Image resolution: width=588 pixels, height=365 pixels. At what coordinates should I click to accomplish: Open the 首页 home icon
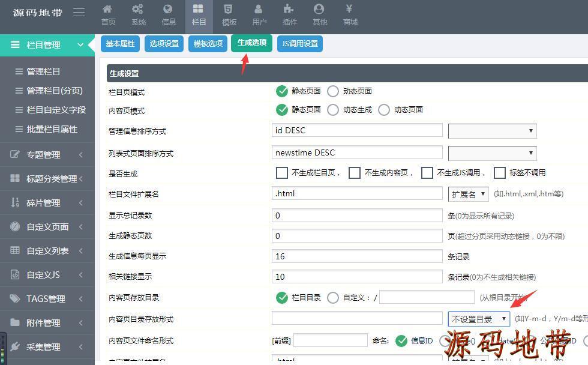tap(107, 8)
